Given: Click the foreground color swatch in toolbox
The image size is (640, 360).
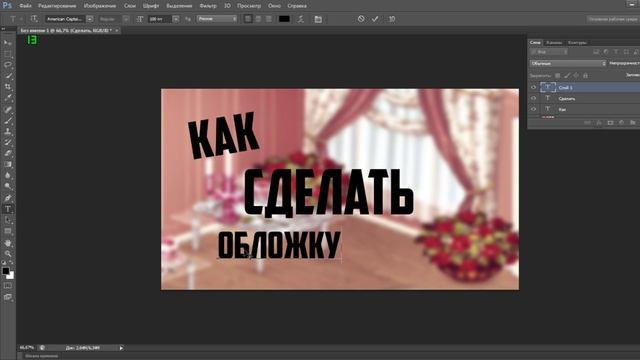Looking at the screenshot, I should tap(6, 271).
